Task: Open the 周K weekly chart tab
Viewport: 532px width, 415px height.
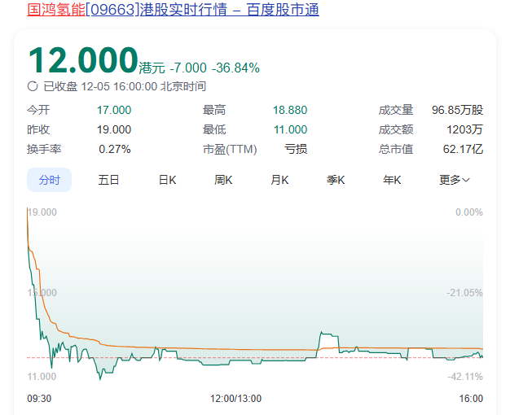Action: (x=223, y=180)
